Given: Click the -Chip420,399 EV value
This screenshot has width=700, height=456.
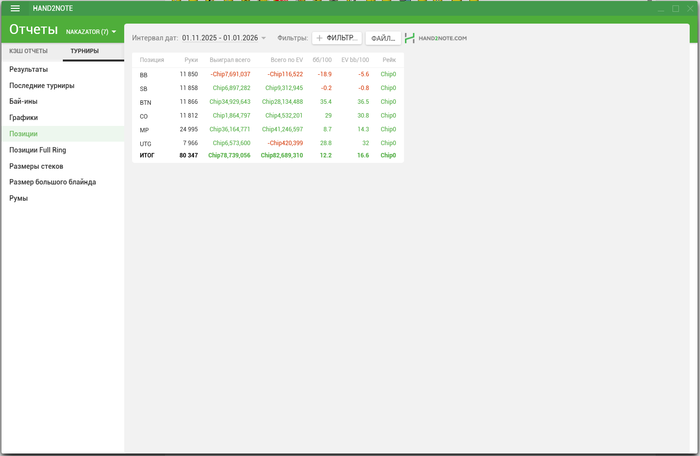Looking at the screenshot, I should (286, 143).
